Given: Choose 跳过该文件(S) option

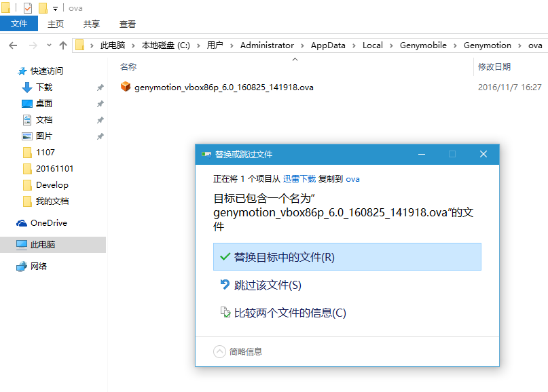Looking at the screenshot, I should point(268,286).
